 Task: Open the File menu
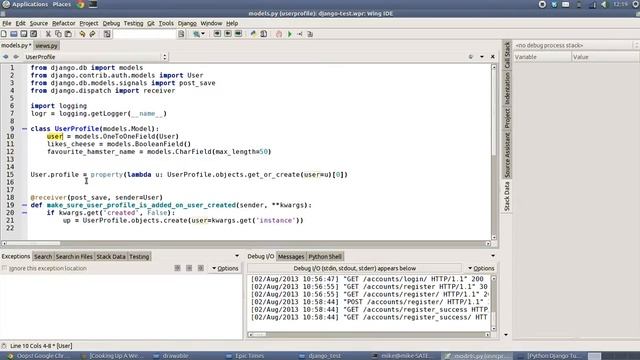[7, 23]
